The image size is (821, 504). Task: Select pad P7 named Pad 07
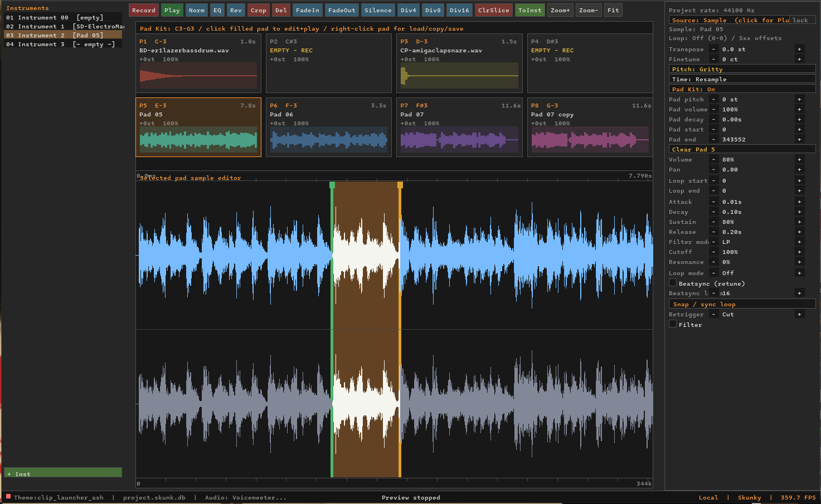coord(459,128)
